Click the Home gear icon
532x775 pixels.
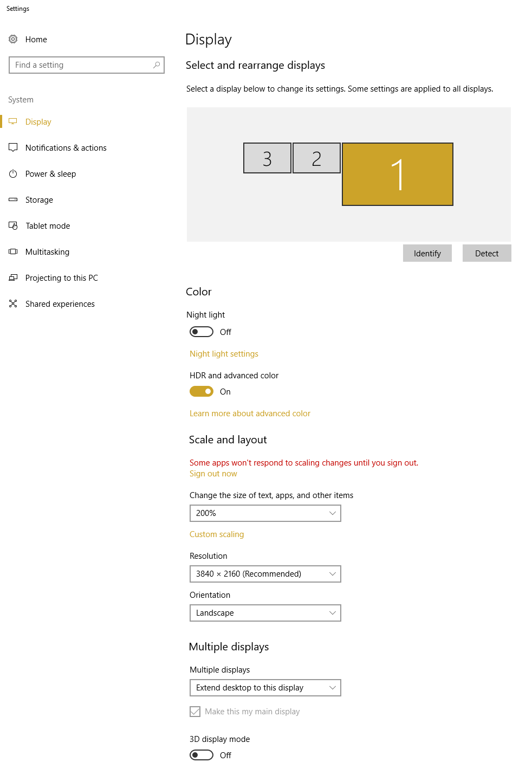13,39
